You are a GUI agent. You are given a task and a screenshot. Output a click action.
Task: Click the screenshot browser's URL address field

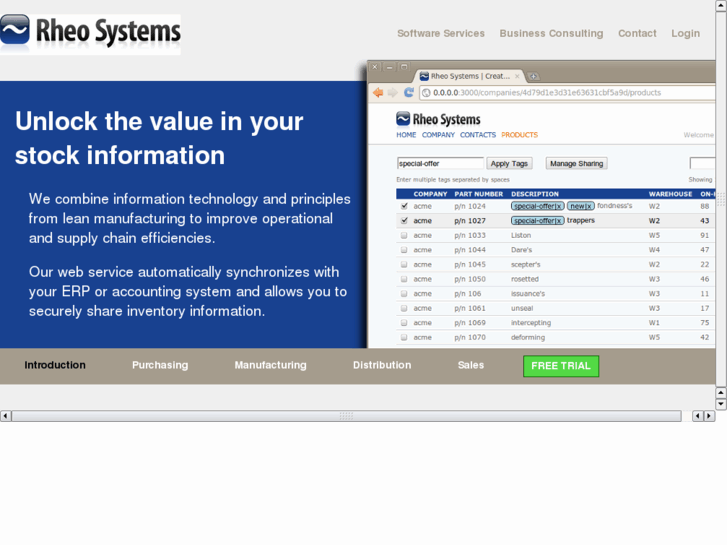coord(567,93)
